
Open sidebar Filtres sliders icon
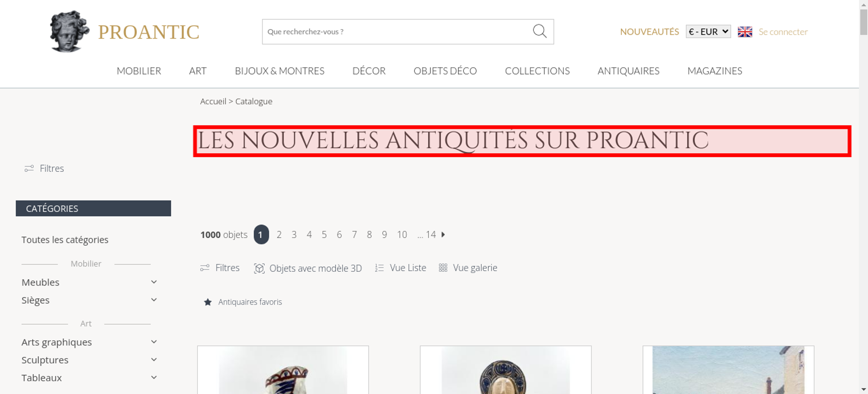29,168
